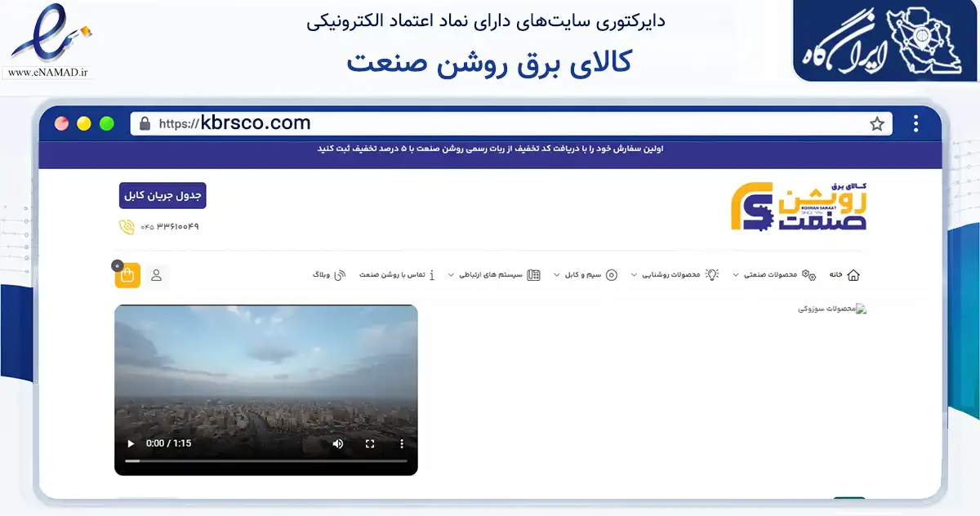The image size is (980, 516).
Task: Expand the محصولات روشنایی dropdown arrow
Action: 634,275
